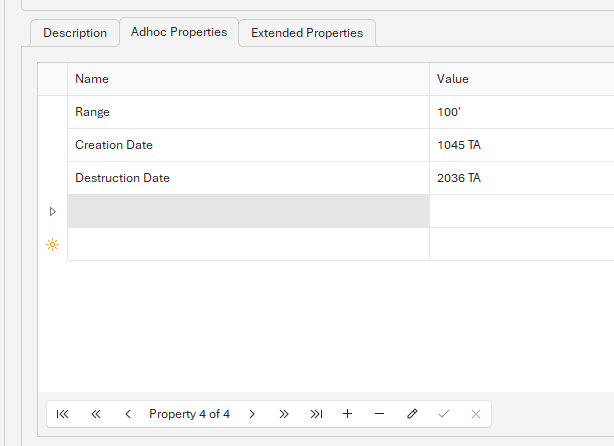Remove current property with minus icon
This screenshot has width=614, height=446.
pos(379,414)
